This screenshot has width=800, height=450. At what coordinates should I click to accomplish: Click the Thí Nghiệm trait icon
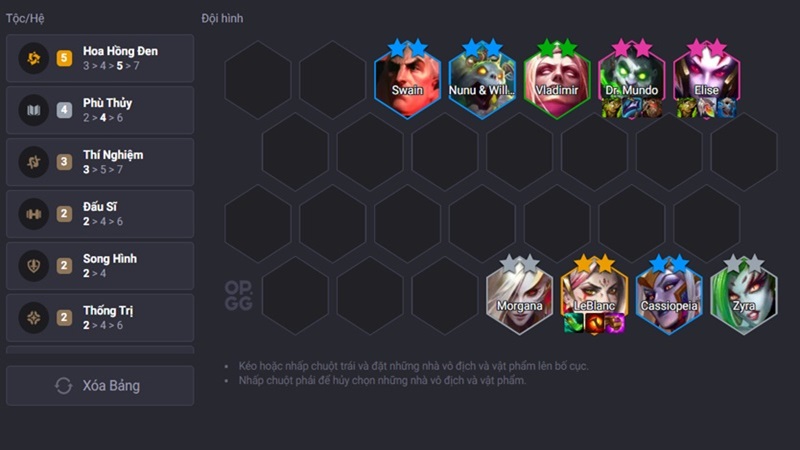pos(34,162)
